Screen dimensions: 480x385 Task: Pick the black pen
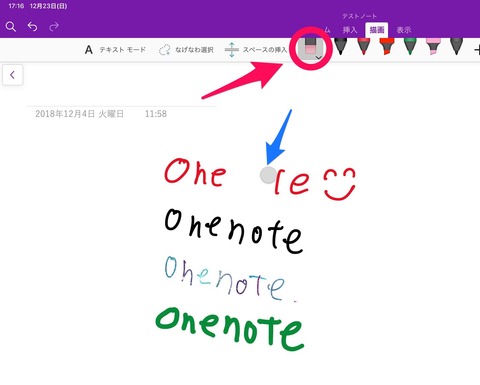(340, 46)
